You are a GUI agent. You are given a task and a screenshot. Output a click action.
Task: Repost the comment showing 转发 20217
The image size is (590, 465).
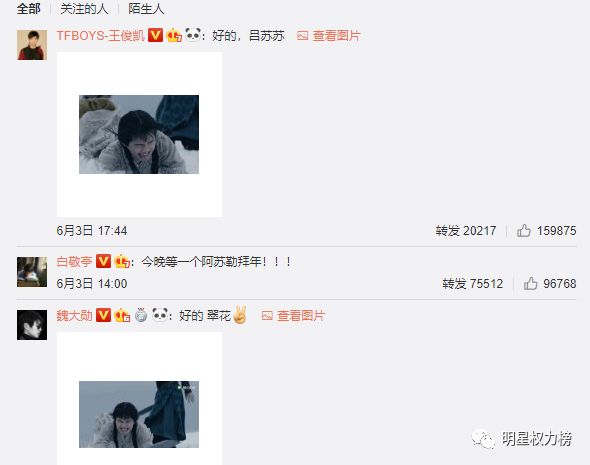pos(466,231)
